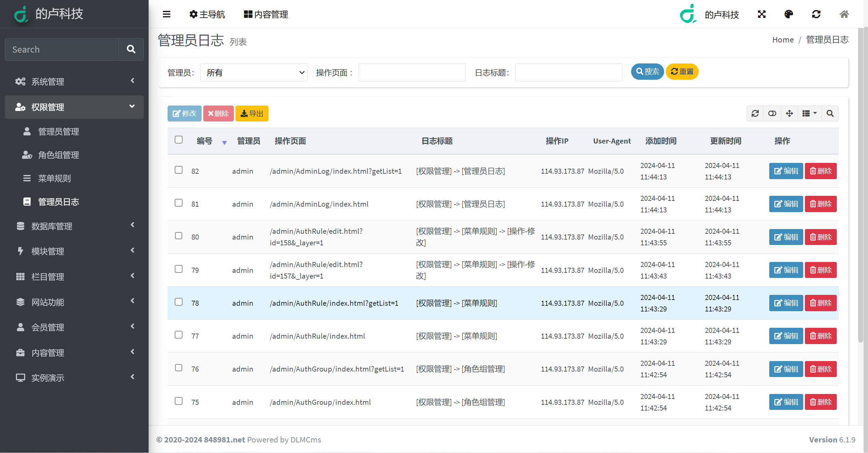Image resolution: width=868 pixels, height=453 pixels.
Task: Focus the sidebar Search input
Action: click(62, 49)
